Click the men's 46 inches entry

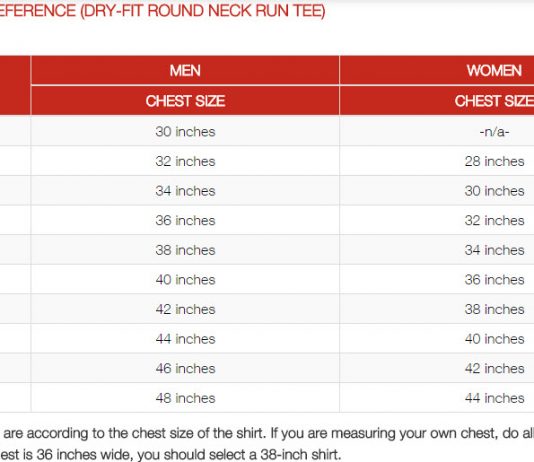click(x=185, y=368)
